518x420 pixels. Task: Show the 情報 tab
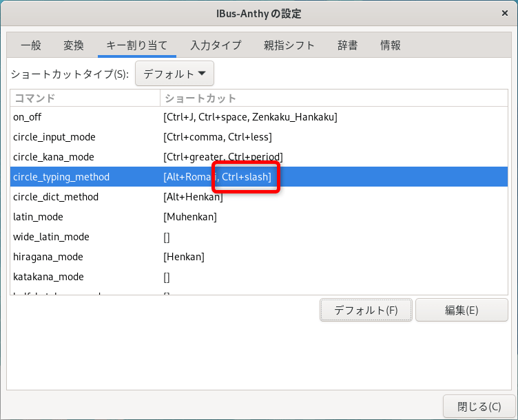391,45
